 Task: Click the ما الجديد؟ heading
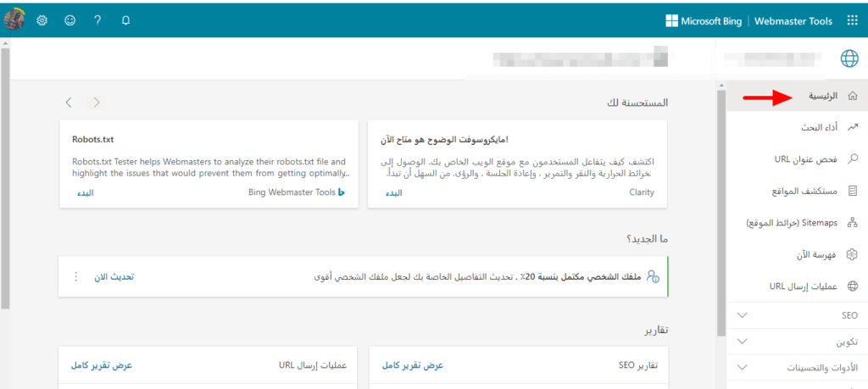tap(646, 240)
